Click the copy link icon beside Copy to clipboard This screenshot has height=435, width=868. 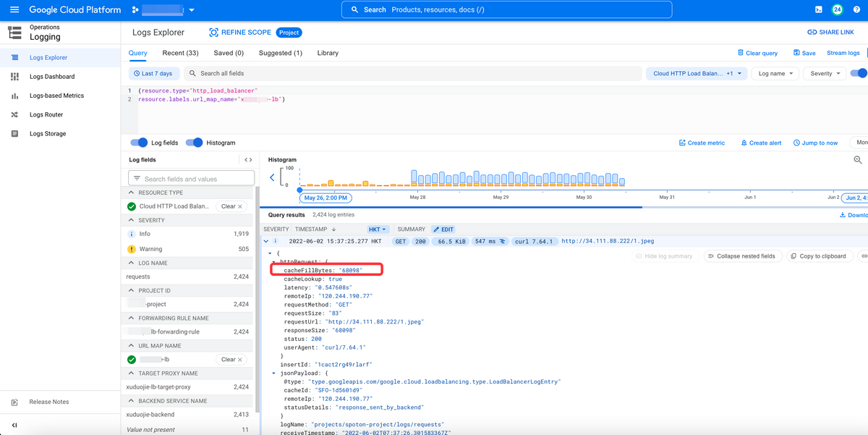point(863,256)
